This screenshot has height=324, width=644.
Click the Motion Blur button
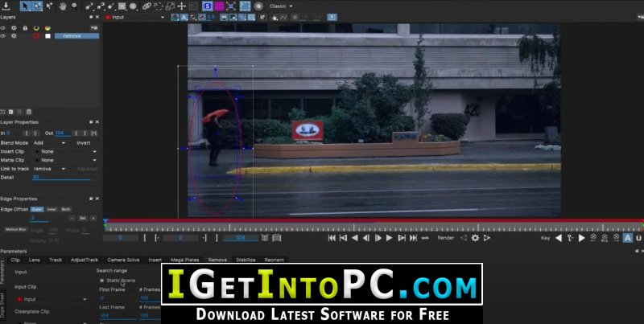(x=16, y=230)
